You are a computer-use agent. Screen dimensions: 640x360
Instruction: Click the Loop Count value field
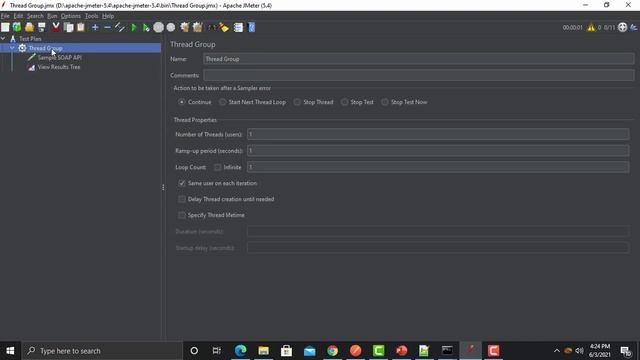438,167
